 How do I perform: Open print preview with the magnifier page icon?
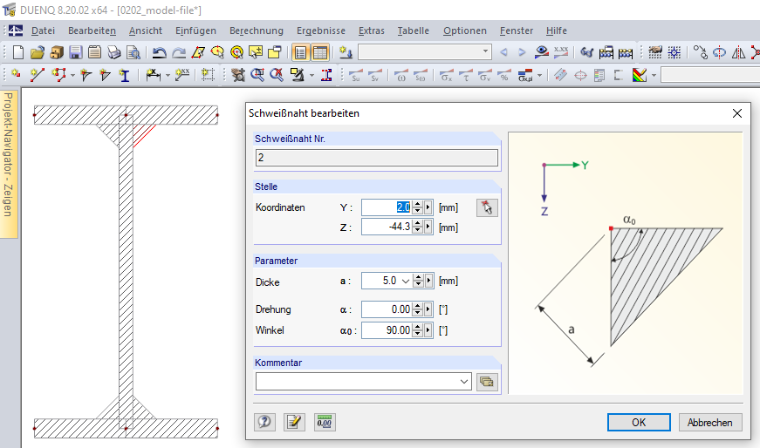[x=133, y=52]
